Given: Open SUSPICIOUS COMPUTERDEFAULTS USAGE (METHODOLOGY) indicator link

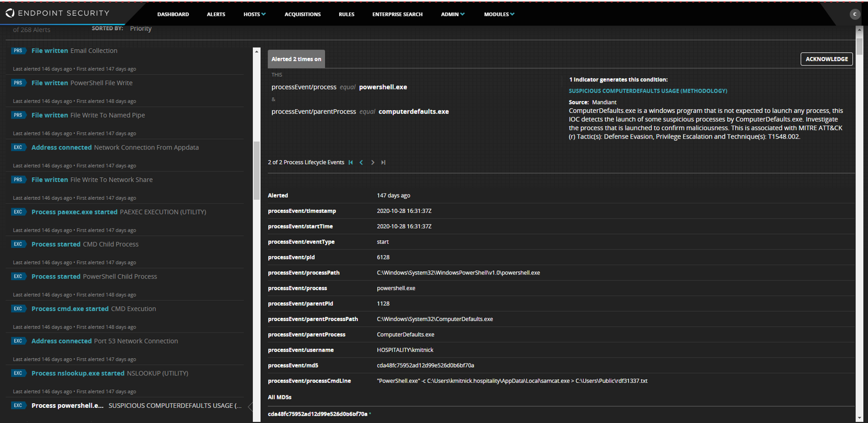Looking at the screenshot, I should pos(648,91).
